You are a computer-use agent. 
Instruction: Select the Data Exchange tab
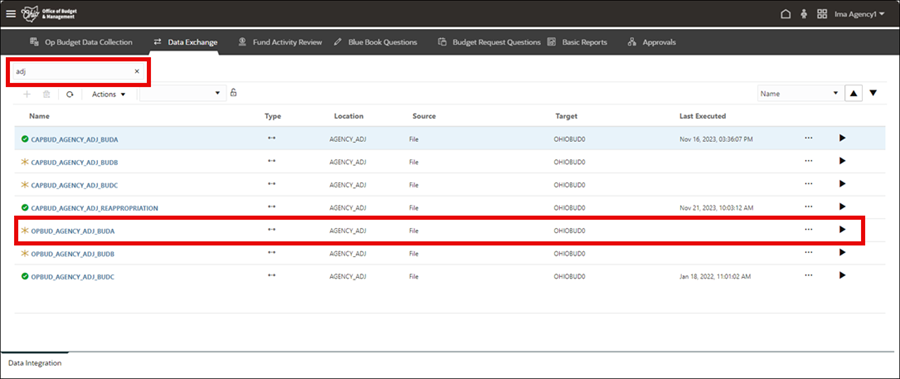[185, 42]
